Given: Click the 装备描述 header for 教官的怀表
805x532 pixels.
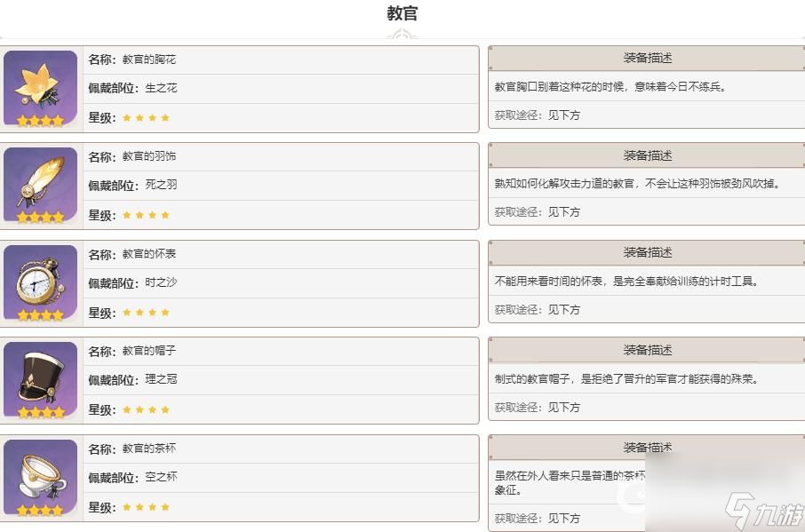Looking at the screenshot, I should 647,252.
